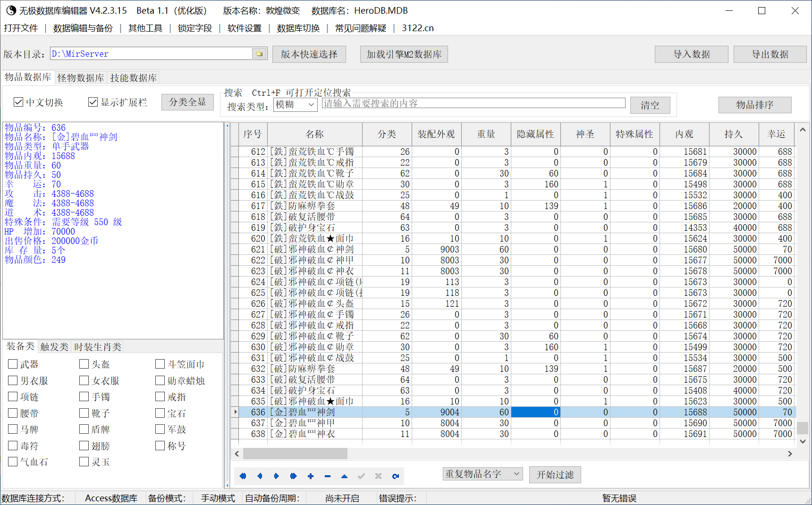Click the edit record triangle icon
Screen dimensions: 812x505
tap(344, 476)
